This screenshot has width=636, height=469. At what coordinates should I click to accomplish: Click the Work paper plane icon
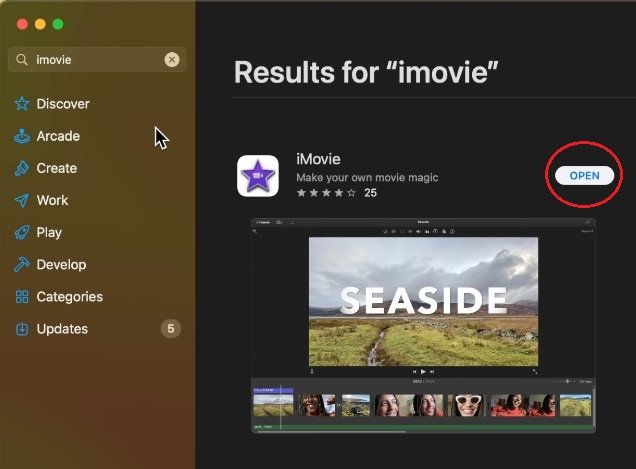click(22, 200)
